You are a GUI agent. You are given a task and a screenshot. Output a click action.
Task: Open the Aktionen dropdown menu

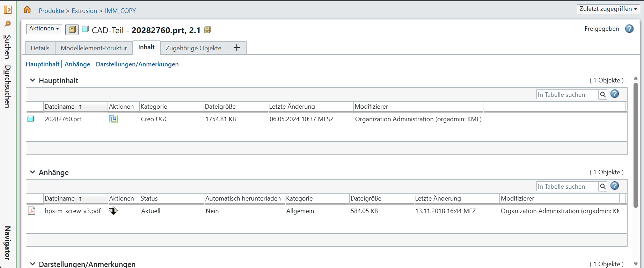44,29
